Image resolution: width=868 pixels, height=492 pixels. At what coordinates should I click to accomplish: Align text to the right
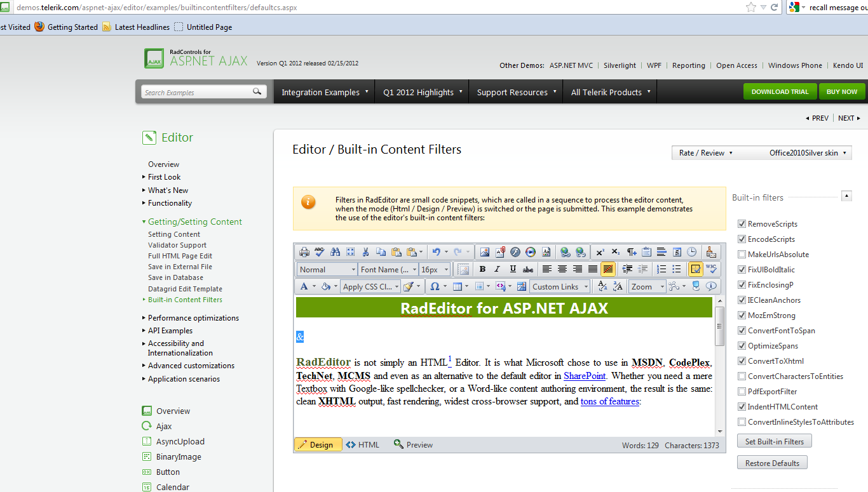click(x=578, y=269)
